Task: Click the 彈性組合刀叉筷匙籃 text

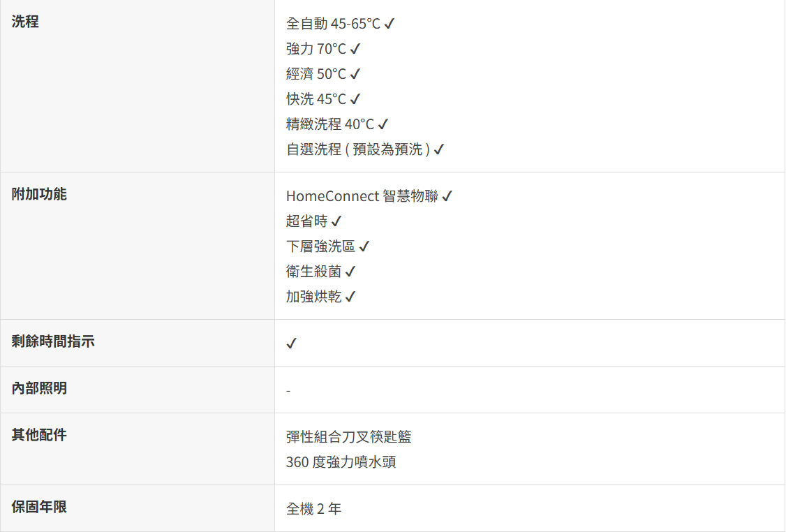Action: (348, 437)
